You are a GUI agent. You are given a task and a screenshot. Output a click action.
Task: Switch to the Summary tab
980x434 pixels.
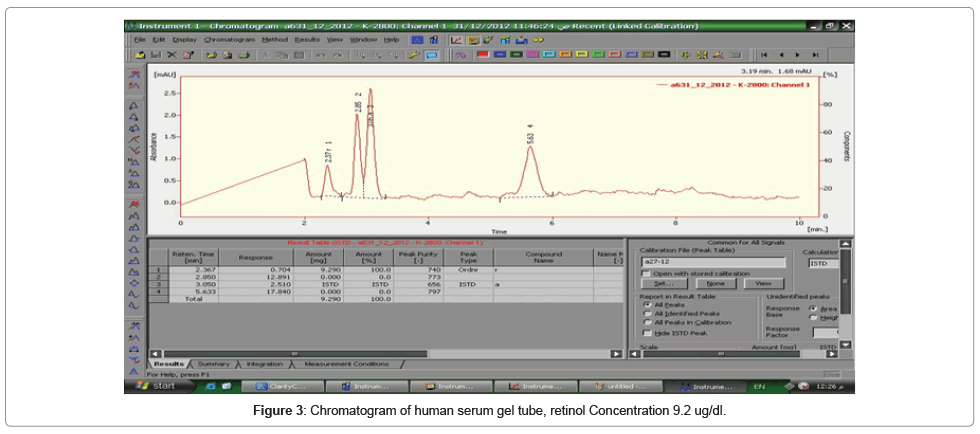pyautogui.click(x=213, y=363)
